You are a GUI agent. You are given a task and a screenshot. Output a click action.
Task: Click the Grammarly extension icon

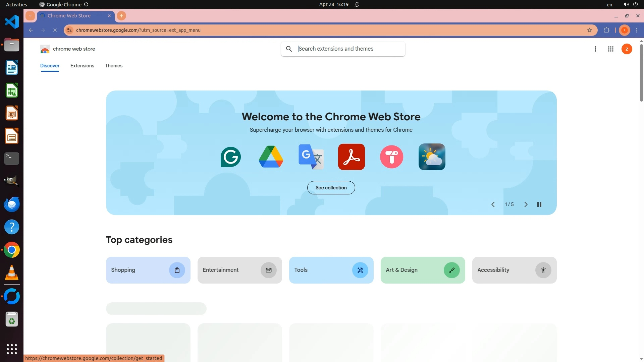[x=230, y=157]
